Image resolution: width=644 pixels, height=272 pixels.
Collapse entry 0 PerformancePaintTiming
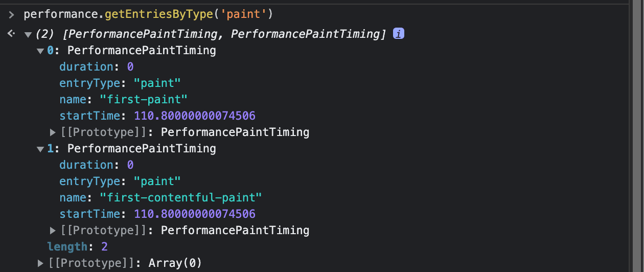coord(40,51)
